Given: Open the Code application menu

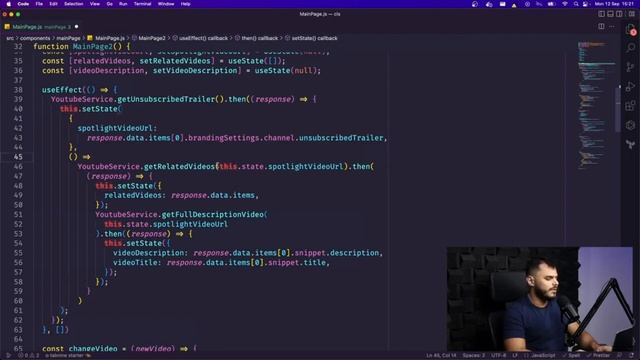Looking at the screenshot, I should 23,4.
